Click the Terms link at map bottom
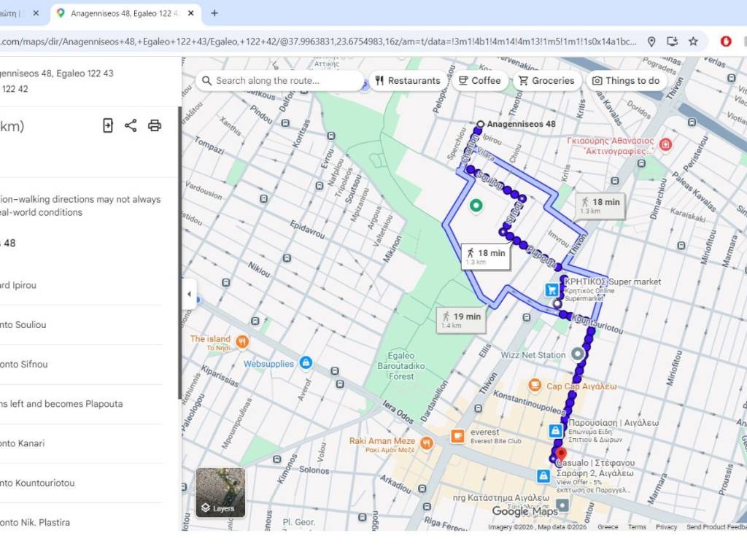747x560 pixels. [x=637, y=527]
